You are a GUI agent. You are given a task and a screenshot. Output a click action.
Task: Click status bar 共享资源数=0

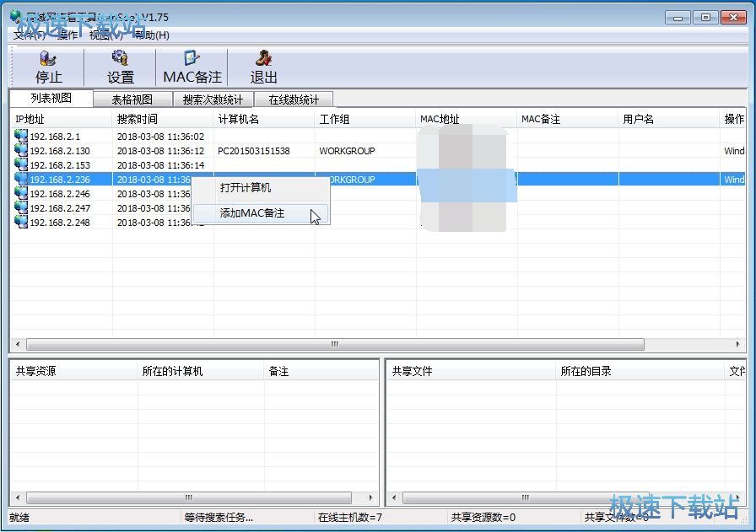pyautogui.click(x=483, y=518)
